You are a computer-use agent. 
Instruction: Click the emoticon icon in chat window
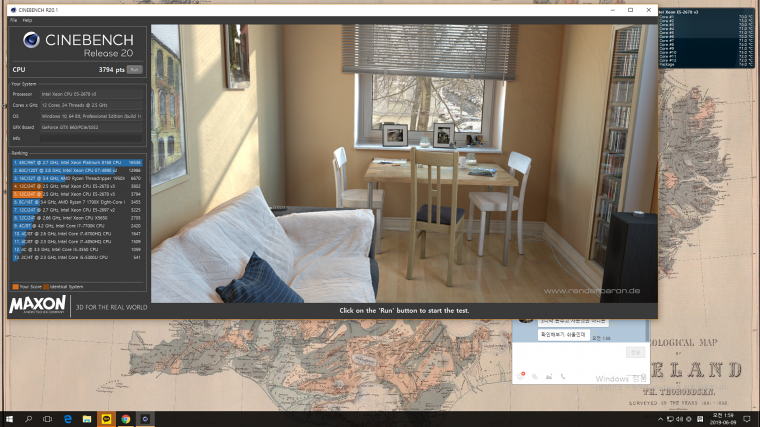click(x=521, y=376)
